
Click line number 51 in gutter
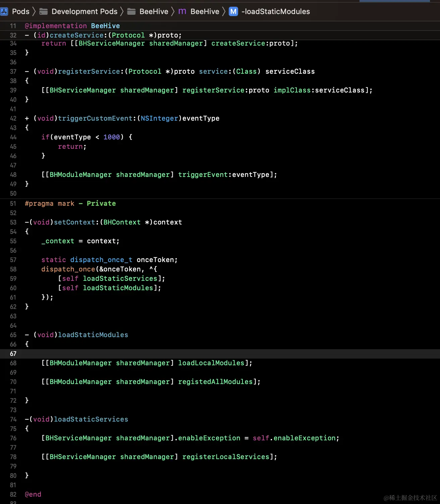tap(13, 204)
